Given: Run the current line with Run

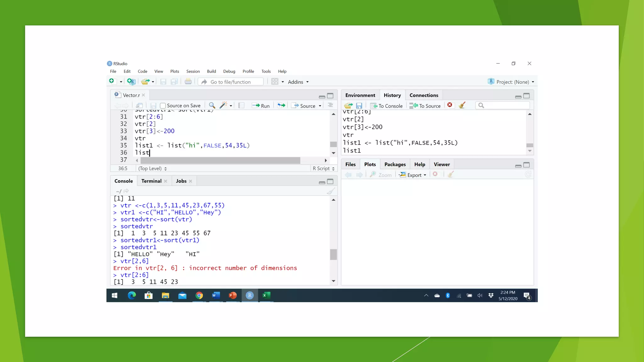Looking at the screenshot, I should pos(261,106).
